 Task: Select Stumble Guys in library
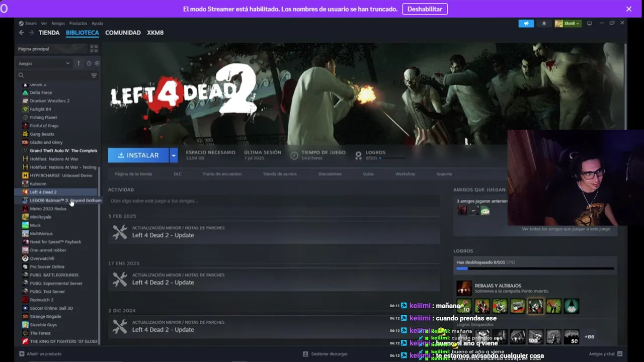tap(43, 325)
